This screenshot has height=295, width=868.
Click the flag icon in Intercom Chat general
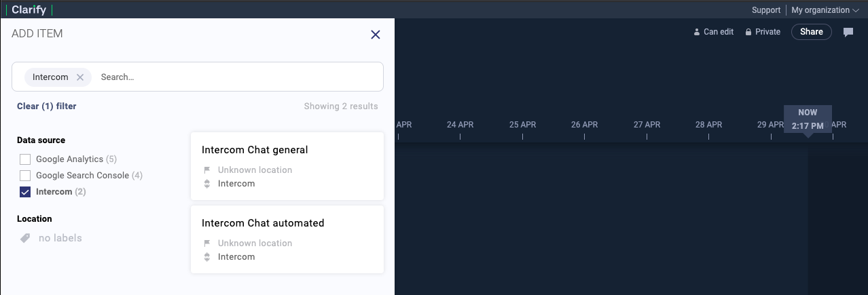pos(207,170)
